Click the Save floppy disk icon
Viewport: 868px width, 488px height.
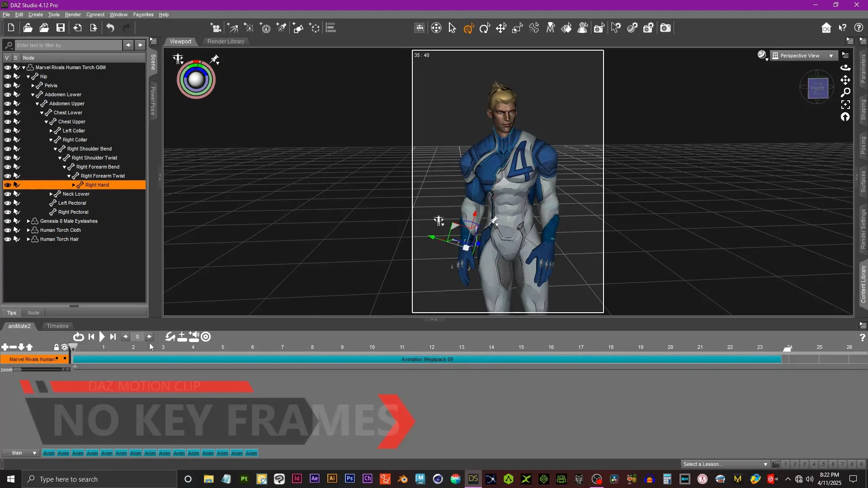click(x=60, y=28)
